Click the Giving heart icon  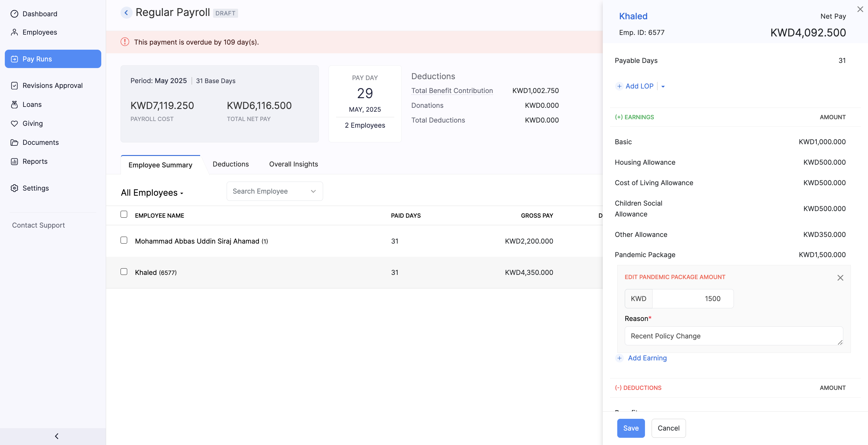click(x=14, y=123)
